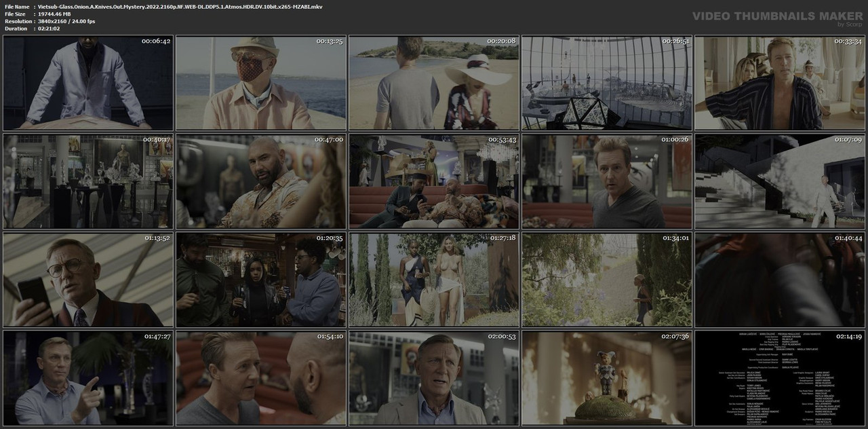
Task: Open the garden thumbnail stamped 01:27:18
Action: (x=434, y=280)
